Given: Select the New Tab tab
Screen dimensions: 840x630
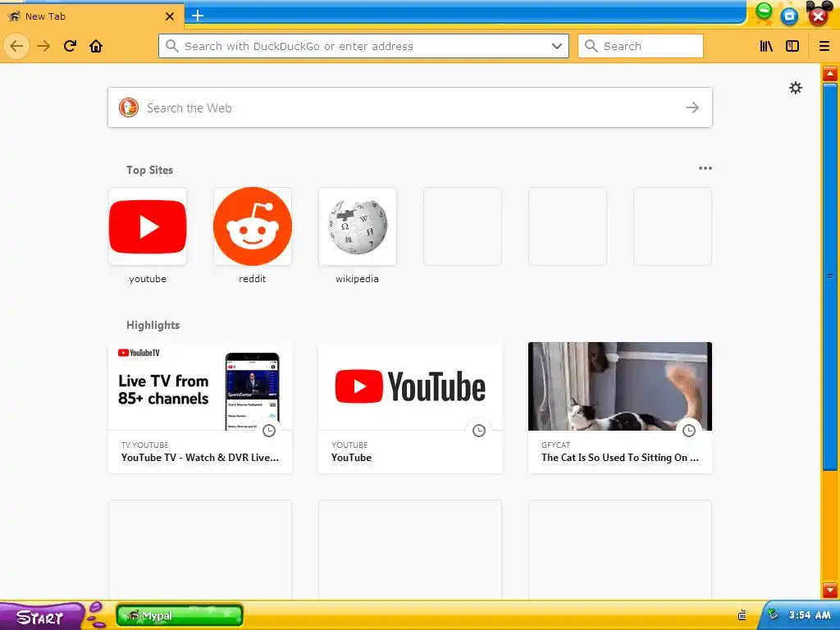Looking at the screenshot, I should click(92, 16).
